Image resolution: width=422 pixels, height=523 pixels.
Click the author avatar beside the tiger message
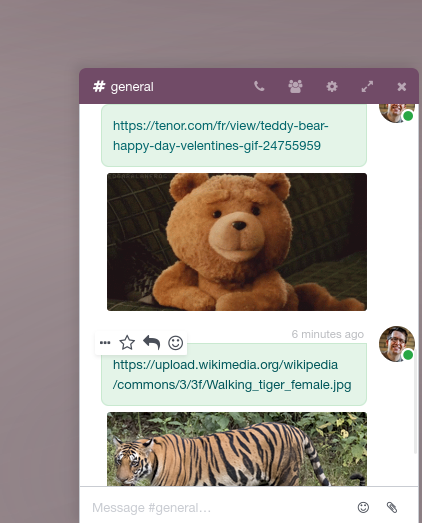tap(397, 344)
